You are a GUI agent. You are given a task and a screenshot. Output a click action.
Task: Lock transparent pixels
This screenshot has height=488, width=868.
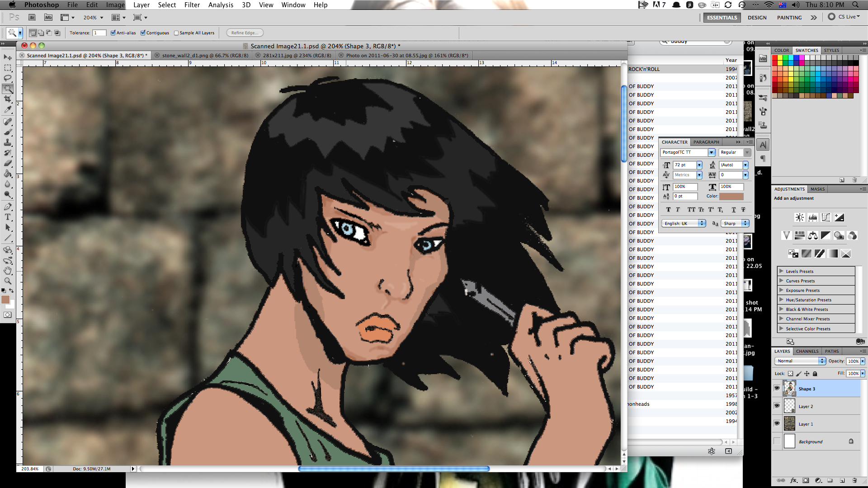pos(790,374)
